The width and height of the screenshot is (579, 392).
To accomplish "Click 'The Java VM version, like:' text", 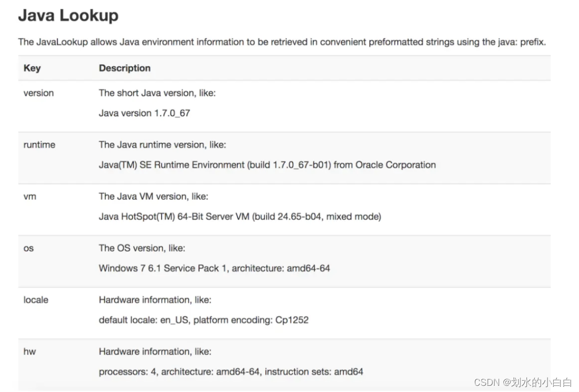I will point(153,197).
